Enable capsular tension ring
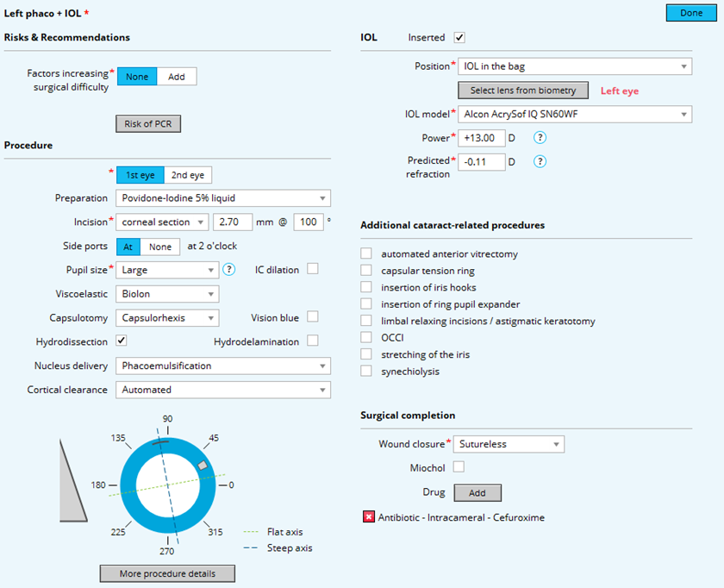 pos(366,270)
